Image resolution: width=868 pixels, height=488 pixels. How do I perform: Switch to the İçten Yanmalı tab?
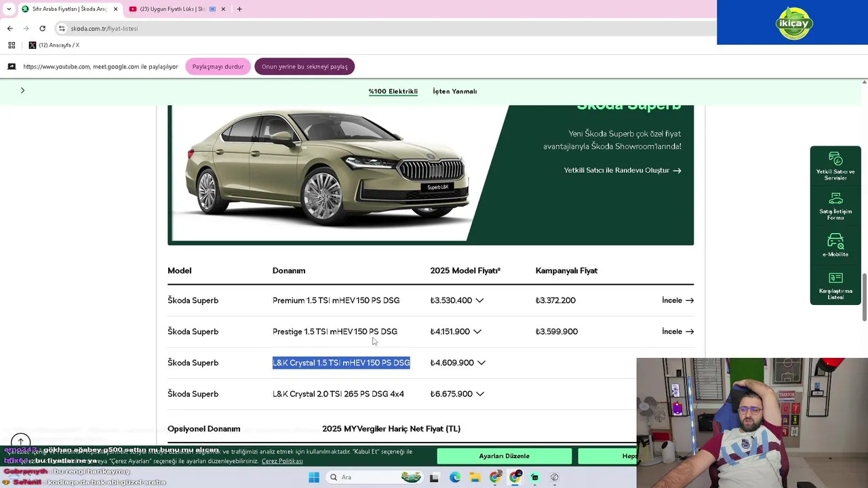tap(455, 91)
